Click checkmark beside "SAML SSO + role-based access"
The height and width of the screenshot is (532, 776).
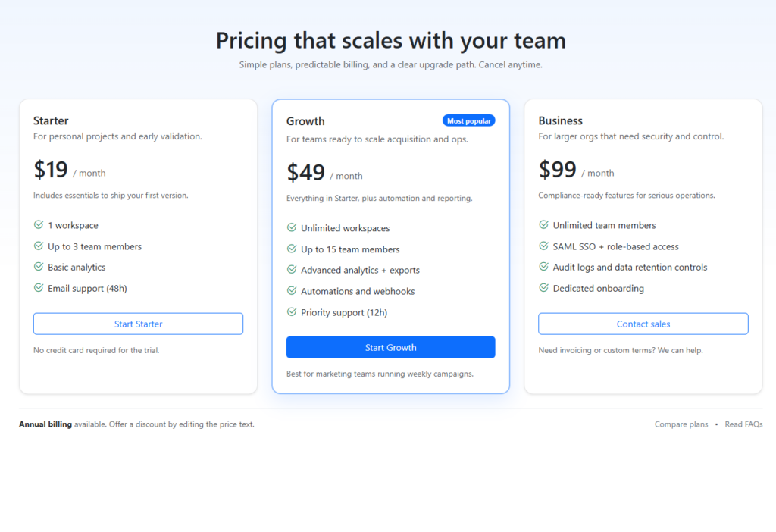544,246
